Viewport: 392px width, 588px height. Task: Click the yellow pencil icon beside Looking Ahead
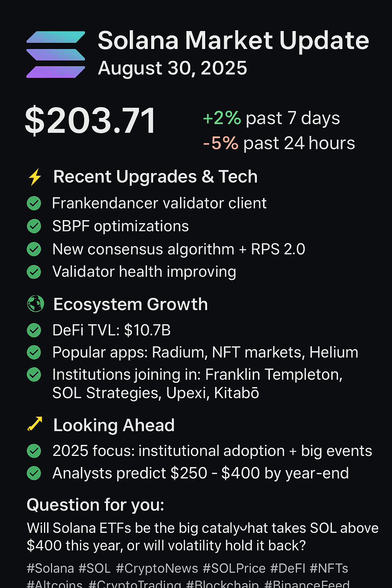click(x=35, y=424)
